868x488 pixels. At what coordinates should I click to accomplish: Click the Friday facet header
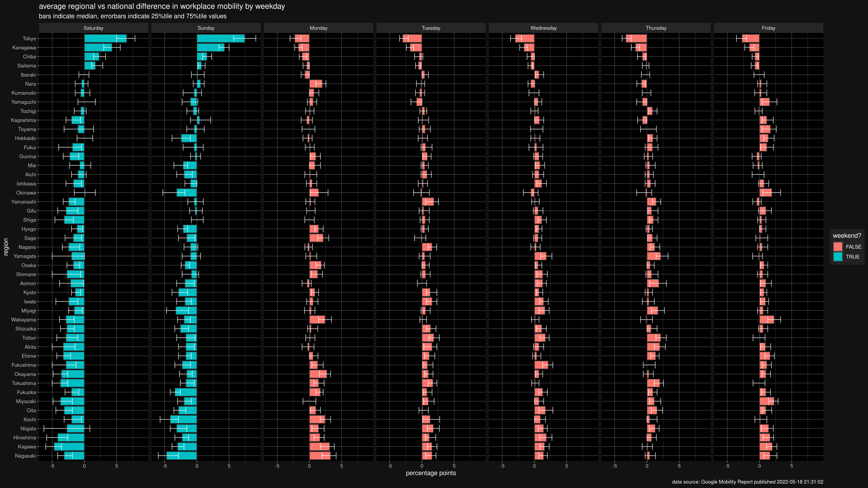click(x=768, y=28)
